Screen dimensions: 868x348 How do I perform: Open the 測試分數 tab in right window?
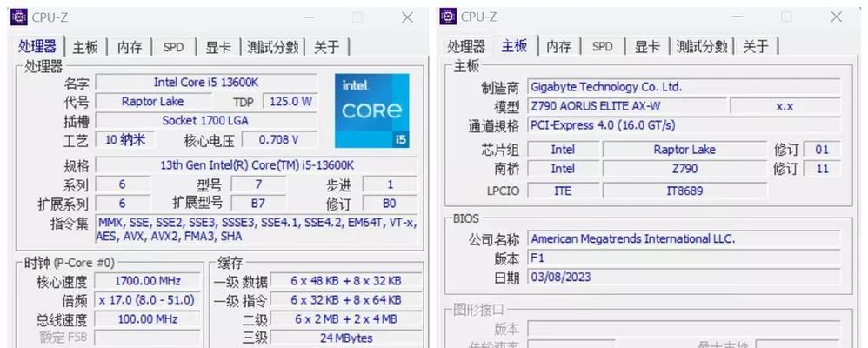point(701,47)
